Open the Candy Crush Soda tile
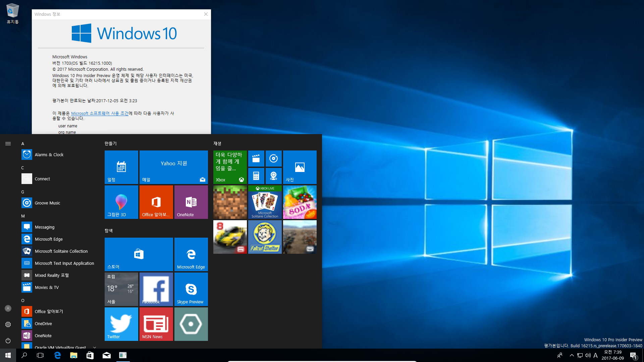644x362 pixels. 300,202
